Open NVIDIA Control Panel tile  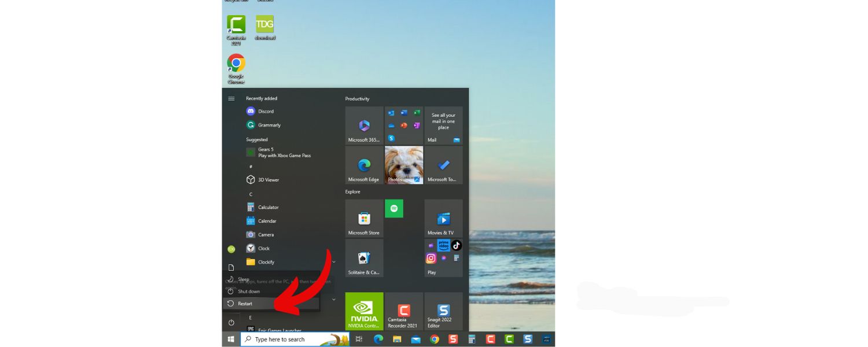point(364,311)
